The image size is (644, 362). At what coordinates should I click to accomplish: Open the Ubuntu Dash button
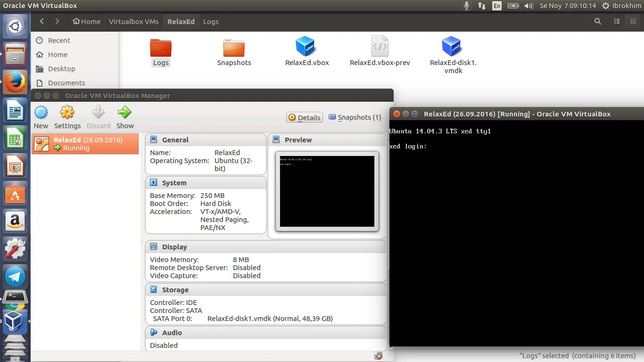pyautogui.click(x=15, y=26)
